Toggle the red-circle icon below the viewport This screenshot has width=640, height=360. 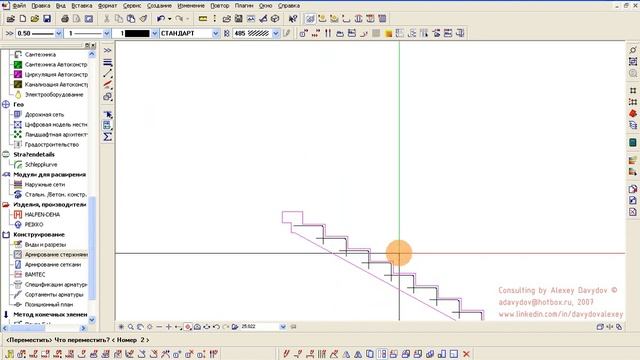(x=188, y=327)
